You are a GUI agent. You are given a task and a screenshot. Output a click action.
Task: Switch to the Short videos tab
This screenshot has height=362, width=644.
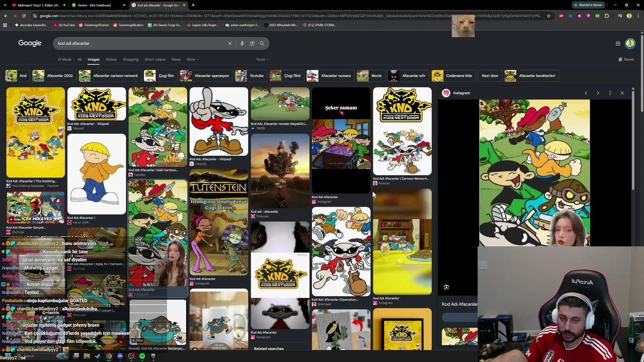(155, 59)
